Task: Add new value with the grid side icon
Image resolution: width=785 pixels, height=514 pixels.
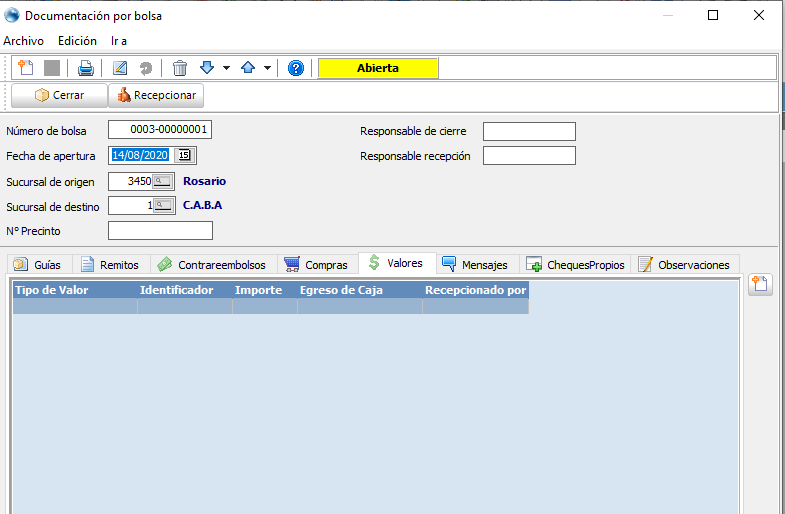Action: click(x=760, y=284)
